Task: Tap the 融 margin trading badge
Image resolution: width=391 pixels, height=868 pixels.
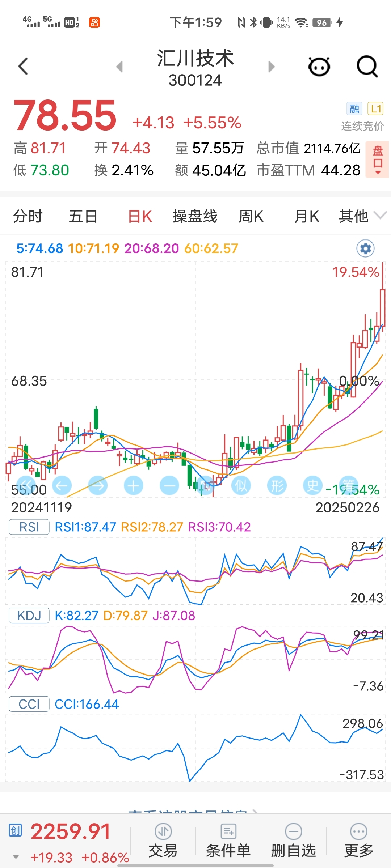Action: (354, 109)
